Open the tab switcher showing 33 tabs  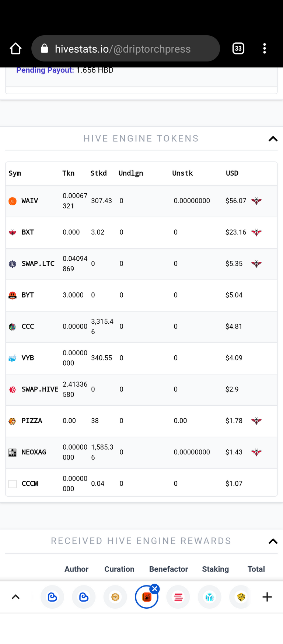(x=238, y=49)
